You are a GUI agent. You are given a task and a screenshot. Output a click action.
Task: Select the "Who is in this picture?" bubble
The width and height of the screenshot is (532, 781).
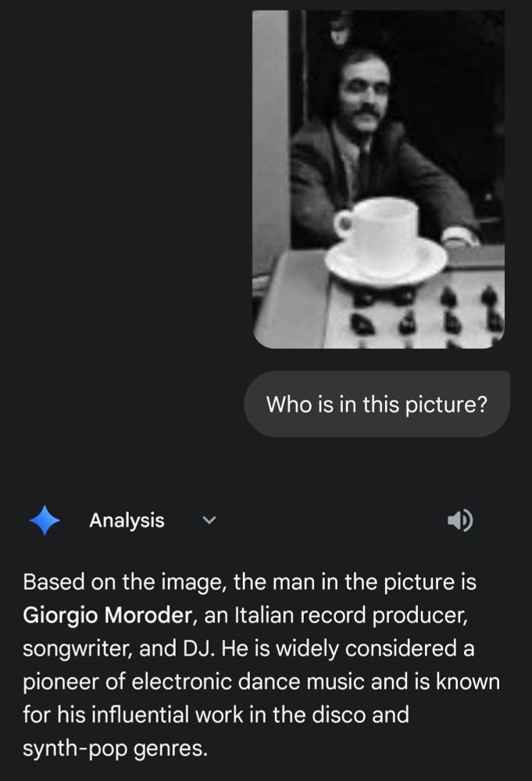pos(377,404)
